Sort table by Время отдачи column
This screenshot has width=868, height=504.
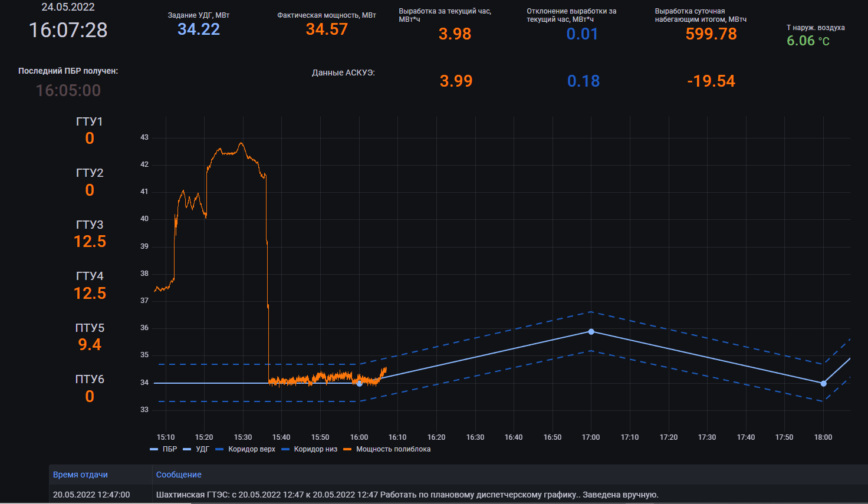click(80, 475)
